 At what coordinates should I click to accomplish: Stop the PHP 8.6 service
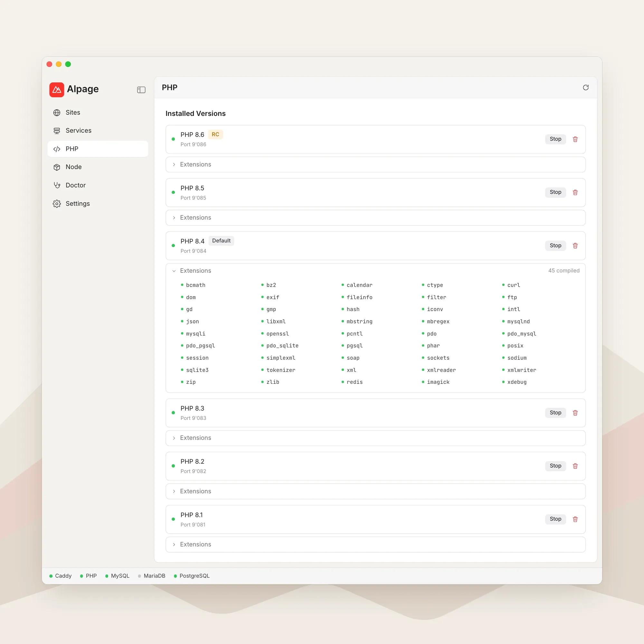click(555, 139)
